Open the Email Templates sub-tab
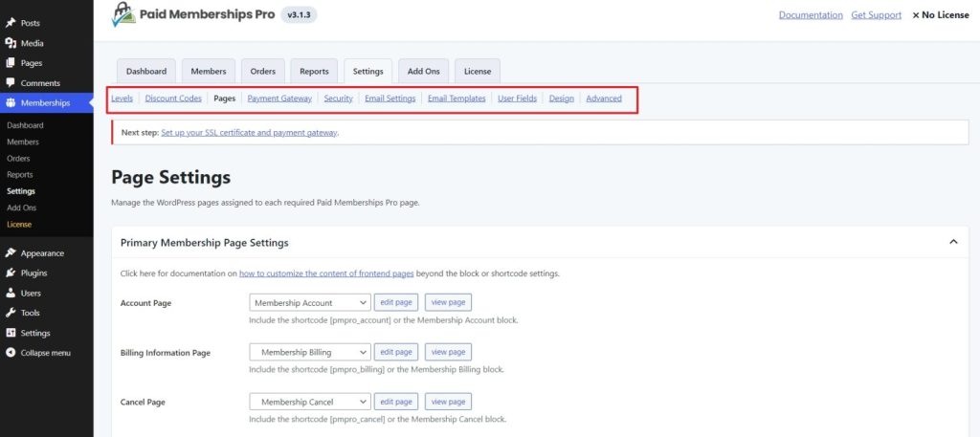Screen dimensions: 980x437 (x=457, y=98)
